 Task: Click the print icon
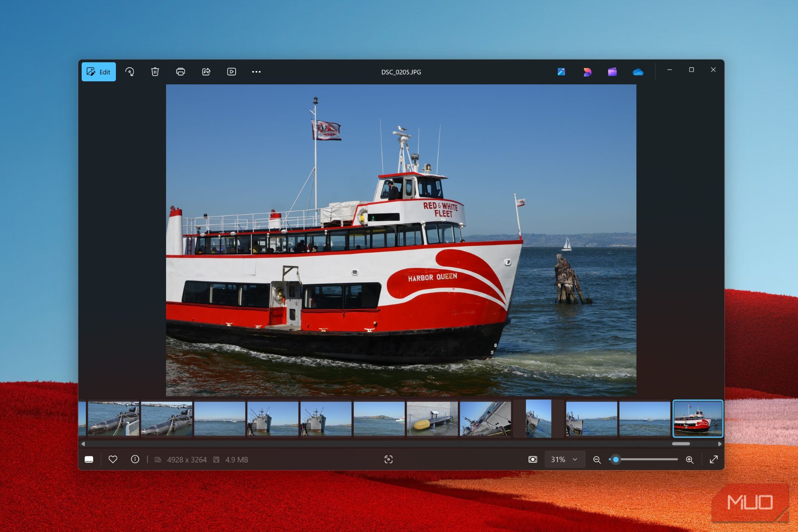click(x=180, y=72)
